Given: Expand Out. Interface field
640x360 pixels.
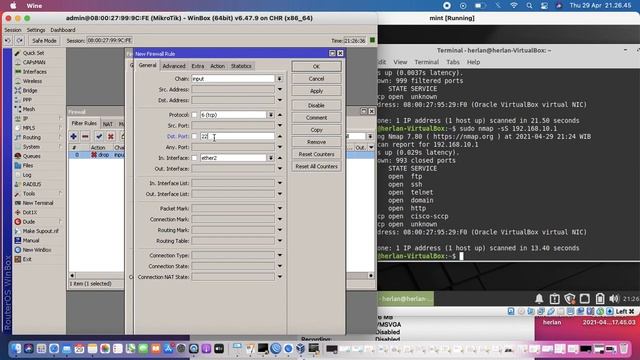Looking at the screenshot, I should click(280, 169).
